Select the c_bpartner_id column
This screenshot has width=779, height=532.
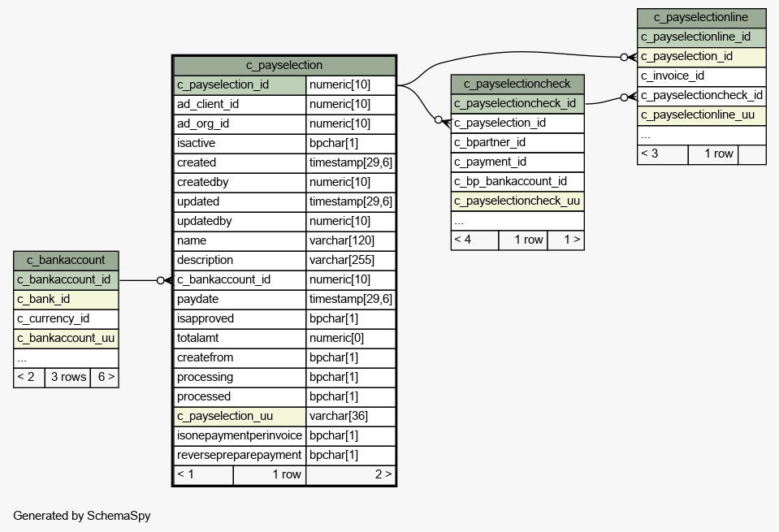(517, 143)
